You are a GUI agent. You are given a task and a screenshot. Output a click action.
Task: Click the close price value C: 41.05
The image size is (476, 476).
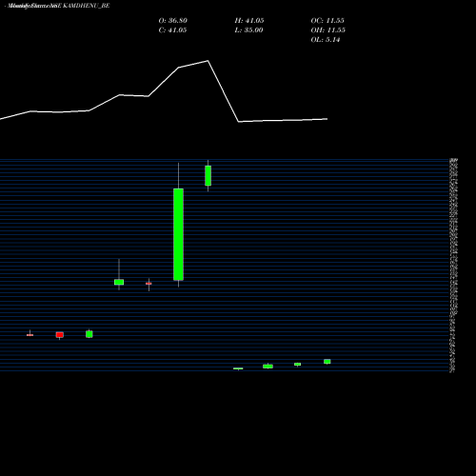pyautogui.click(x=172, y=30)
